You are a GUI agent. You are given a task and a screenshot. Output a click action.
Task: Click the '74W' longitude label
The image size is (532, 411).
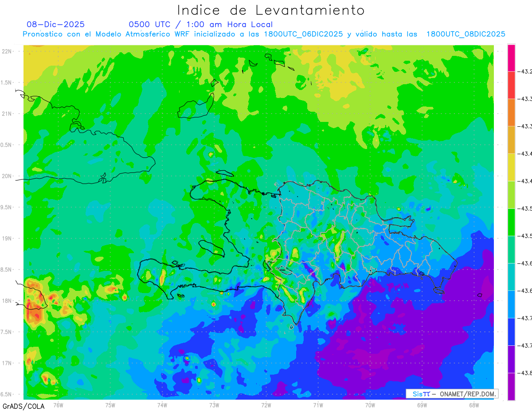pyautogui.click(x=162, y=405)
